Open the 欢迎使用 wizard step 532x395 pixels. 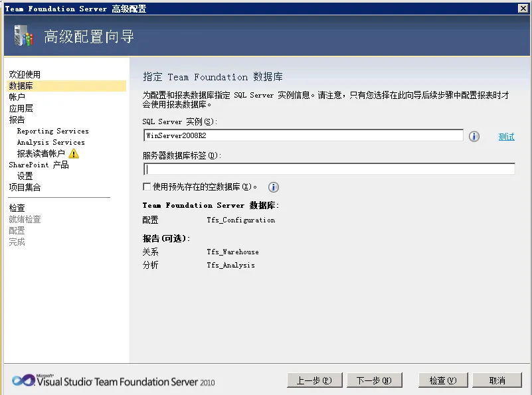[25, 74]
